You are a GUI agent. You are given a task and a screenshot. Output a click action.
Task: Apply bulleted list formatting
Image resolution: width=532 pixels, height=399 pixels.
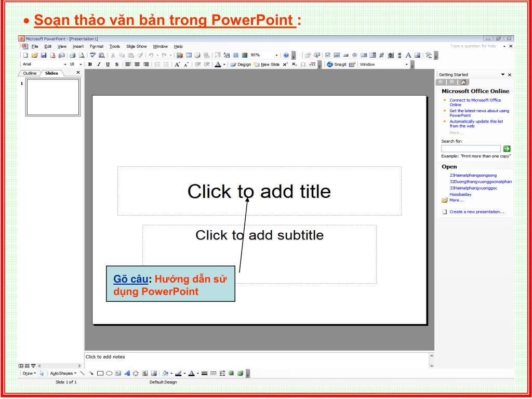[x=166, y=64]
